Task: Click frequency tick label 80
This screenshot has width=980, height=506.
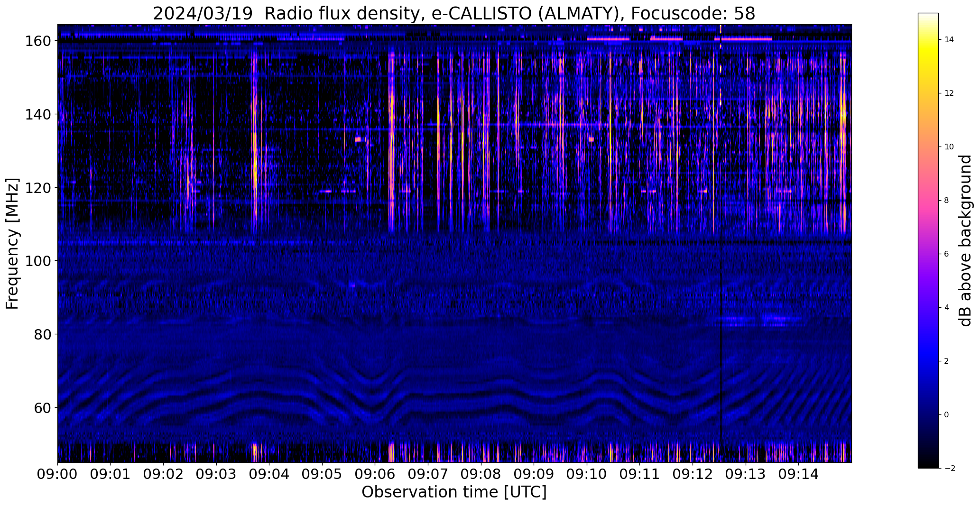Action: [x=43, y=334]
